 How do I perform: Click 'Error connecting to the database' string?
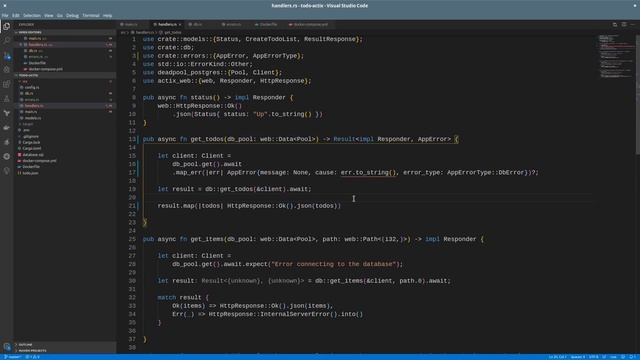[x=333, y=264]
